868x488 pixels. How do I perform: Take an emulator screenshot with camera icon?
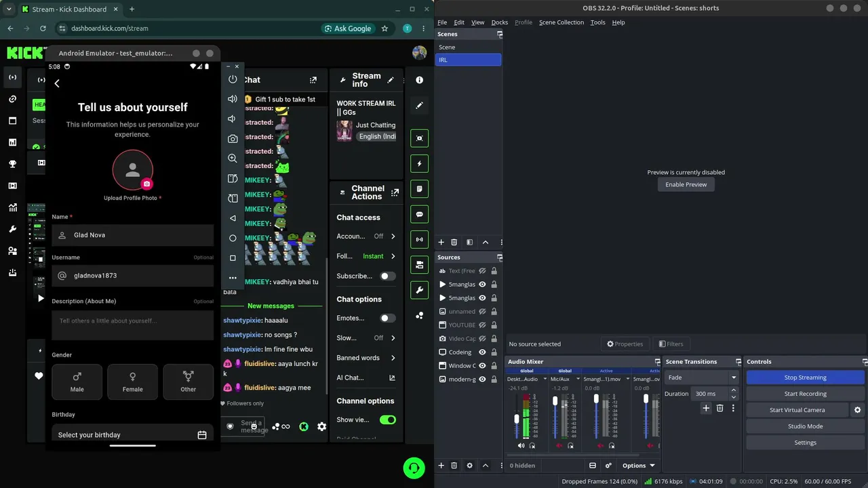click(x=233, y=138)
